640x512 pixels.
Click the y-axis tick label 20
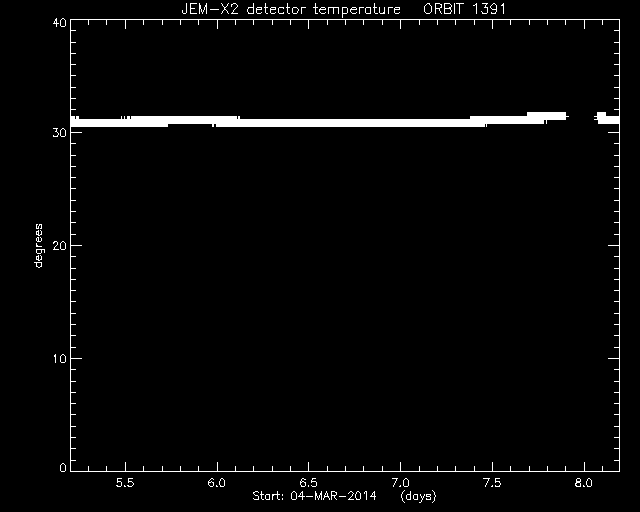pyautogui.click(x=60, y=245)
